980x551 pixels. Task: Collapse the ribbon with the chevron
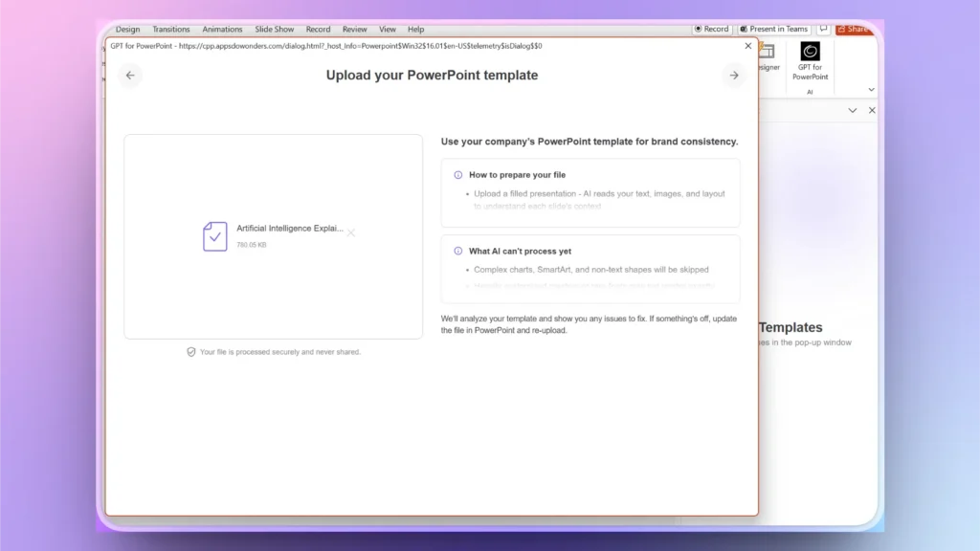[x=871, y=90]
